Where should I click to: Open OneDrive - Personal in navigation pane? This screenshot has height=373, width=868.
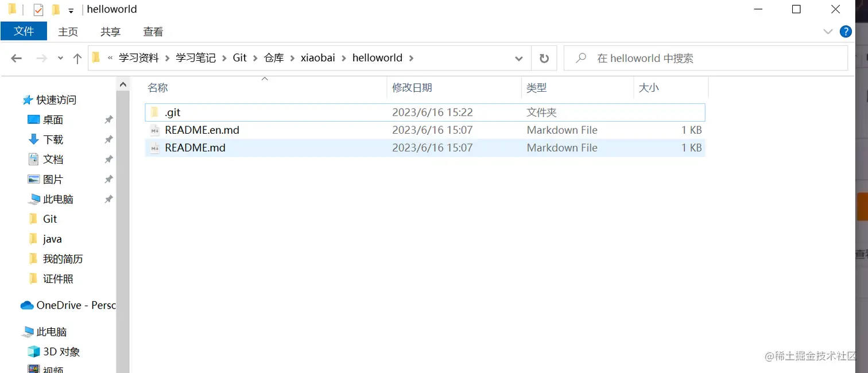coord(76,305)
